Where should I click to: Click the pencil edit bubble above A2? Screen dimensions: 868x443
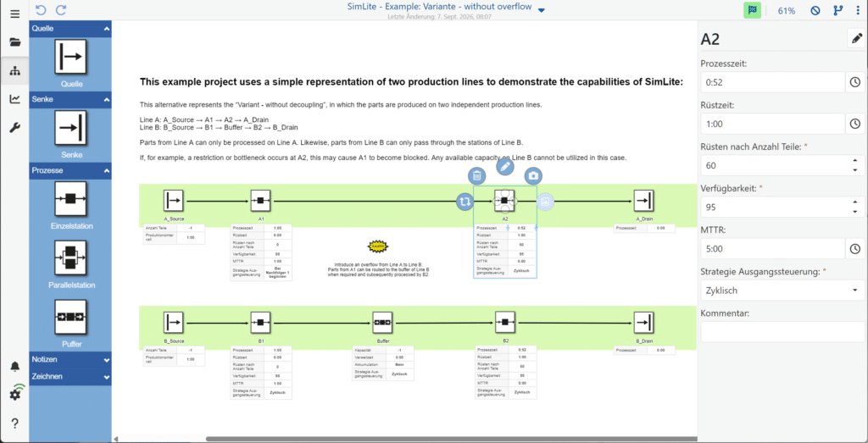tap(504, 166)
